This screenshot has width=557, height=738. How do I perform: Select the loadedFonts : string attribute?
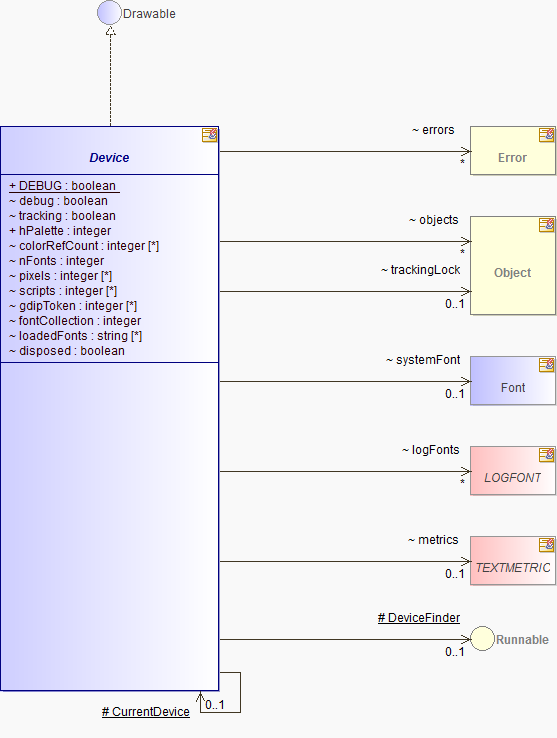[x=75, y=336]
